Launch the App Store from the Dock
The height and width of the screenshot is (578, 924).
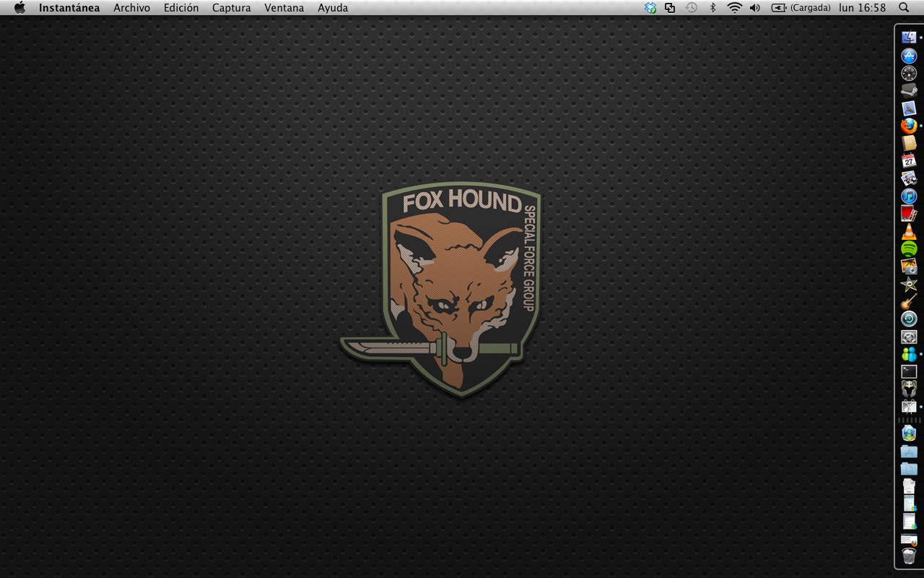coord(909,56)
